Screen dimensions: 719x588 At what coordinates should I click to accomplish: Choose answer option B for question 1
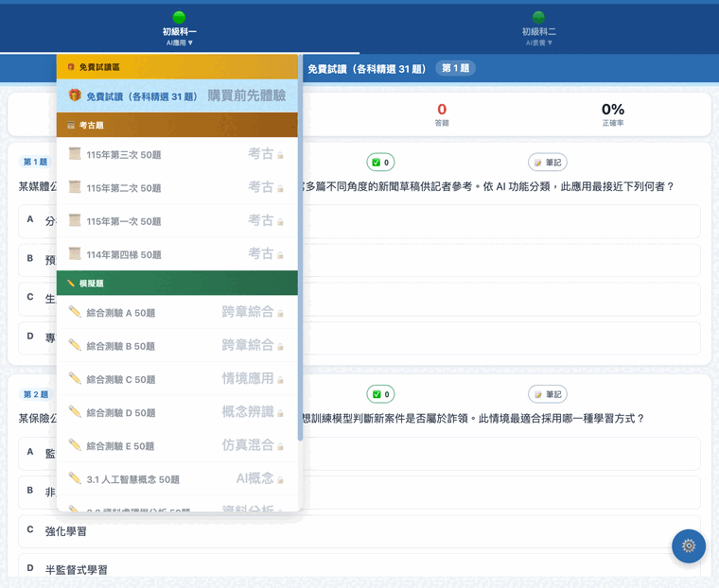359,260
